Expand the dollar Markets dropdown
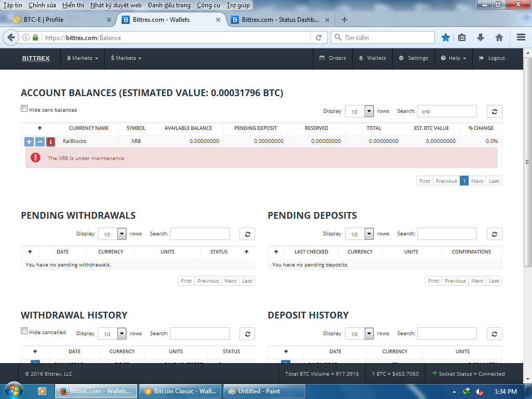Screen dimensions: 532x399 click(126, 58)
